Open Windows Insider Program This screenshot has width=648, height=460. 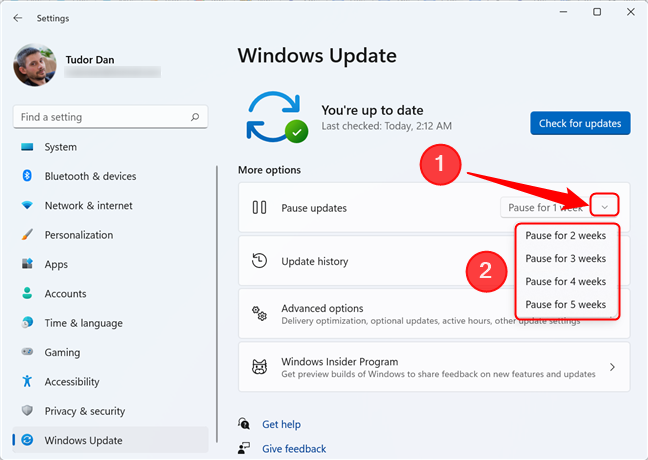coord(434,367)
